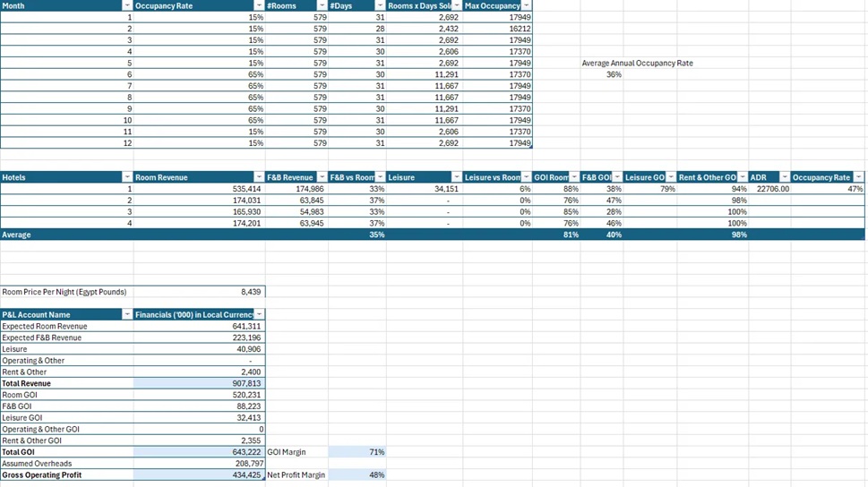Select the 36% annual occupancy value

click(x=602, y=74)
